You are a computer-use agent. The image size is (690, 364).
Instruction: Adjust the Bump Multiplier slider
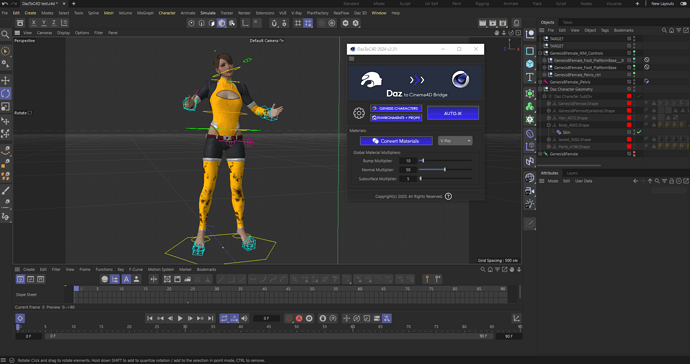445,161
